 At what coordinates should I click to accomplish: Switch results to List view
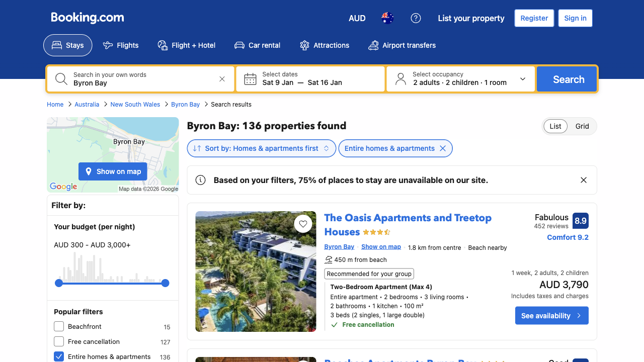[x=555, y=126]
